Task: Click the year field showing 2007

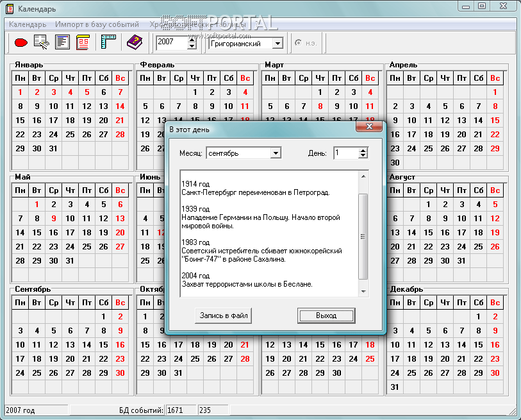Action: (x=172, y=42)
